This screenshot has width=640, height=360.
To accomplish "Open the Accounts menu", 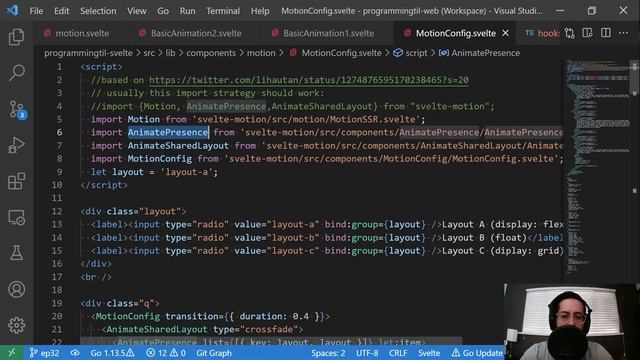I will (16, 289).
